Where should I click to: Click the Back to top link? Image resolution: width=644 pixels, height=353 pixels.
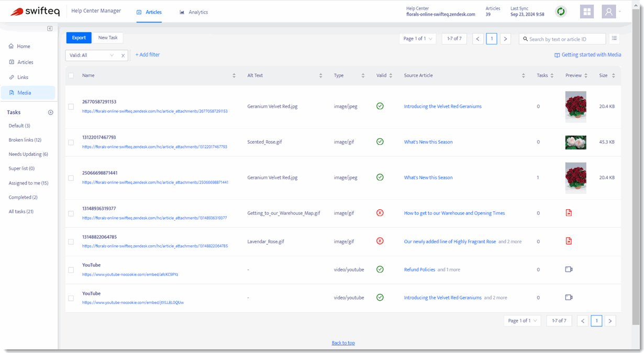click(x=343, y=343)
